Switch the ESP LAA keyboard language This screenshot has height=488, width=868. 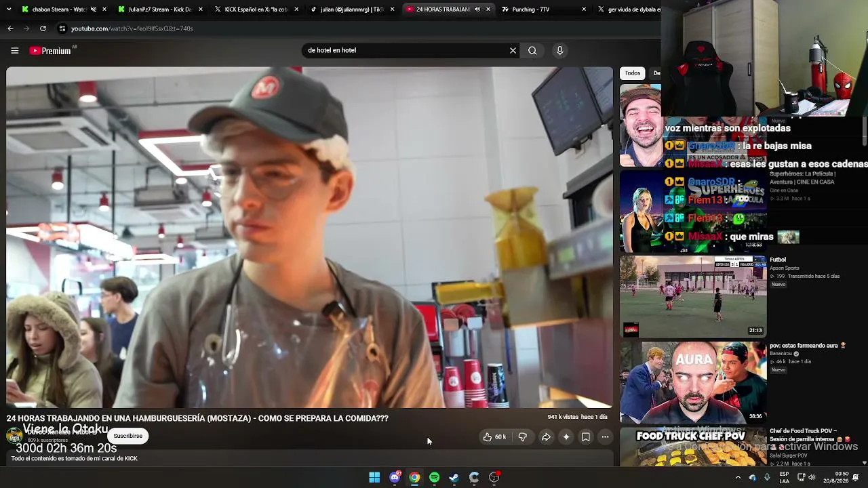(784, 477)
